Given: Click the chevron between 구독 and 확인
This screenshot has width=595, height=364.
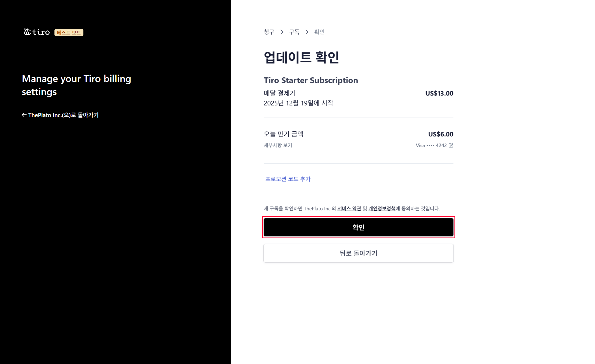Looking at the screenshot, I should 307,32.
